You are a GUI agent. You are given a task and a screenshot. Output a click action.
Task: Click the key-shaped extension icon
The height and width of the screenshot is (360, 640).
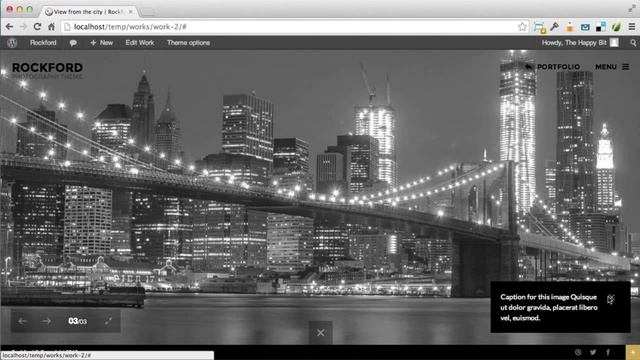click(554, 27)
